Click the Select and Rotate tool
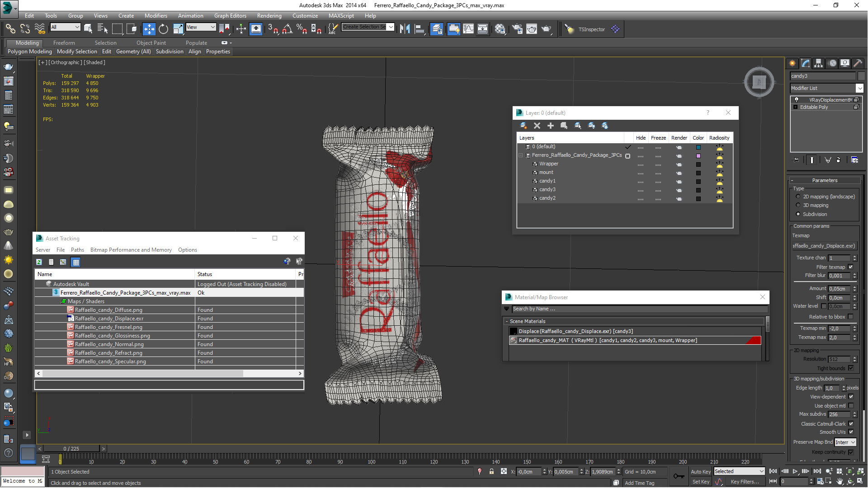Viewport: 868px width, 488px height. pyautogui.click(x=163, y=29)
